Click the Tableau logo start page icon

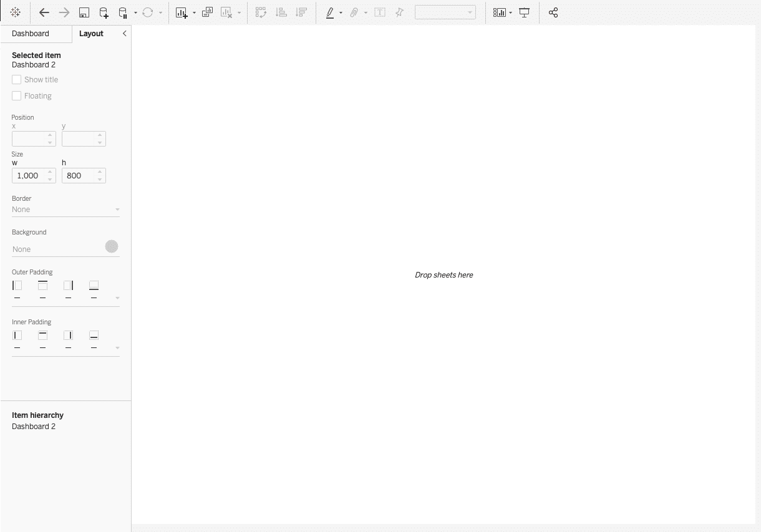[x=16, y=12]
